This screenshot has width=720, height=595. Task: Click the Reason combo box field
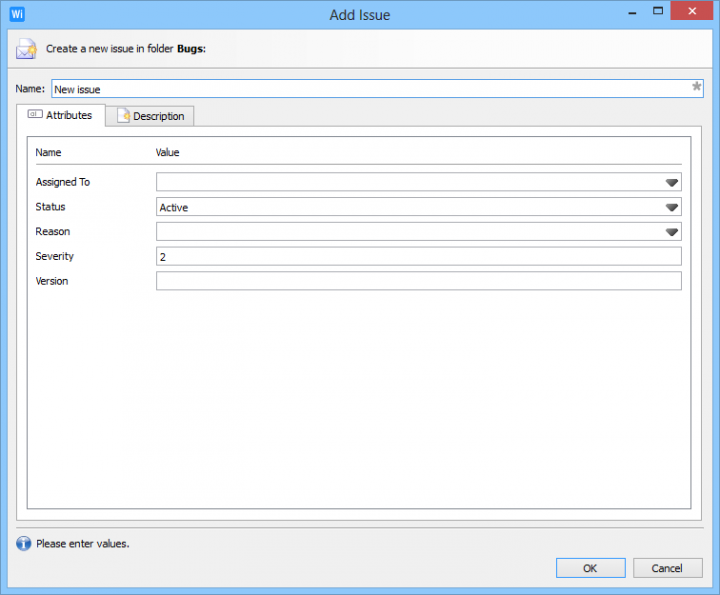pyautogui.click(x=418, y=231)
